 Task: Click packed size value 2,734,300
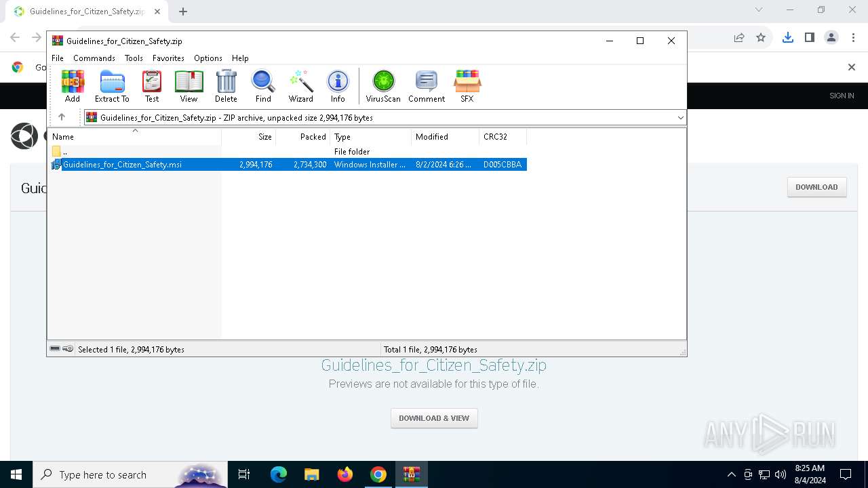click(310, 164)
